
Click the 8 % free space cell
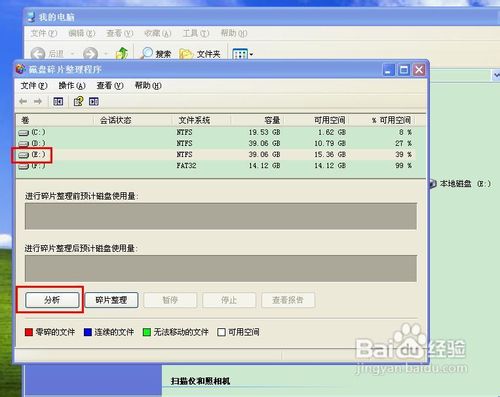pyautogui.click(x=405, y=132)
